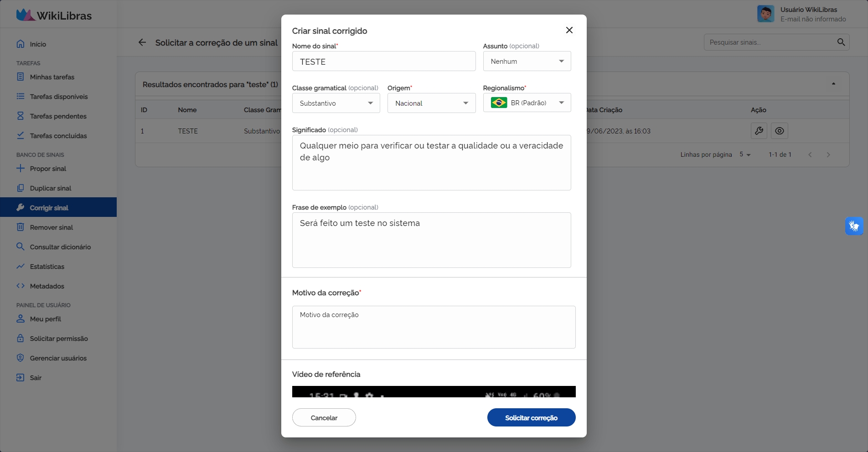The height and width of the screenshot is (452, 868).
Task: Click the Cancelar button
Action: tap(324, 417)
